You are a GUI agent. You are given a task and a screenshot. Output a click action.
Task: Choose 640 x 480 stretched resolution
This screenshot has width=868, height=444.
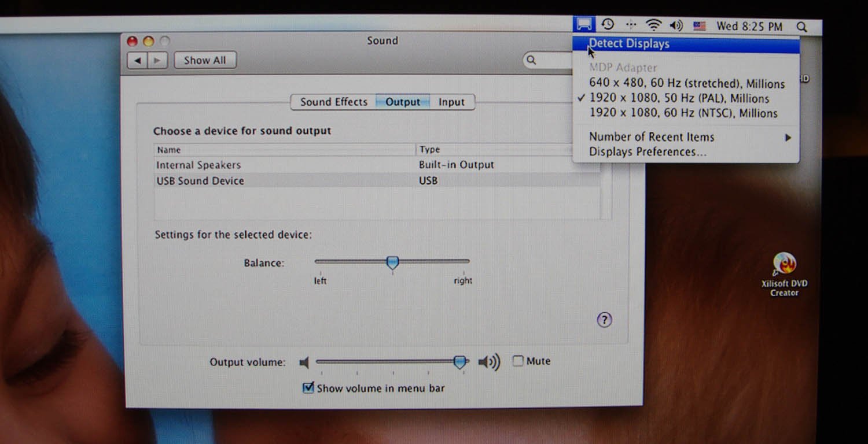point(686,84)
